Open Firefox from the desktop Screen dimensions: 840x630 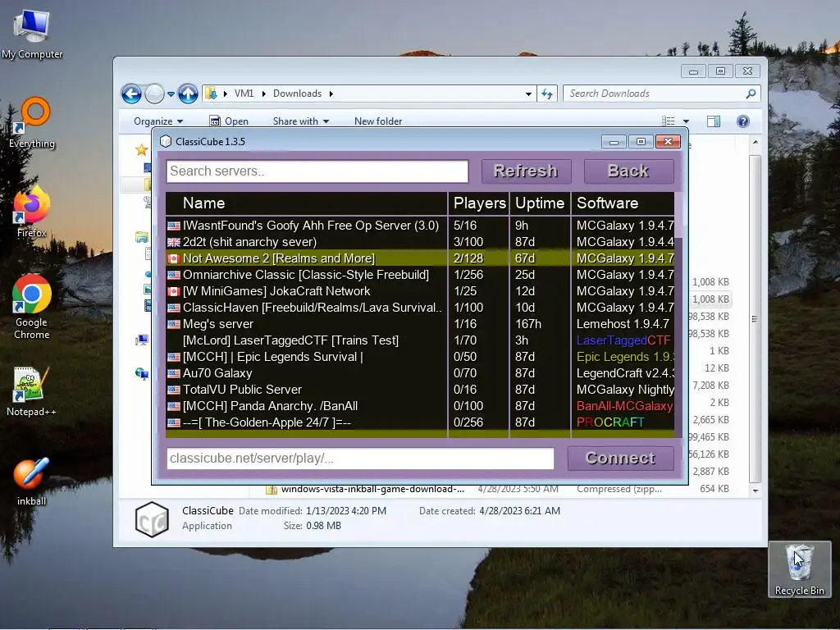point(32,212)
